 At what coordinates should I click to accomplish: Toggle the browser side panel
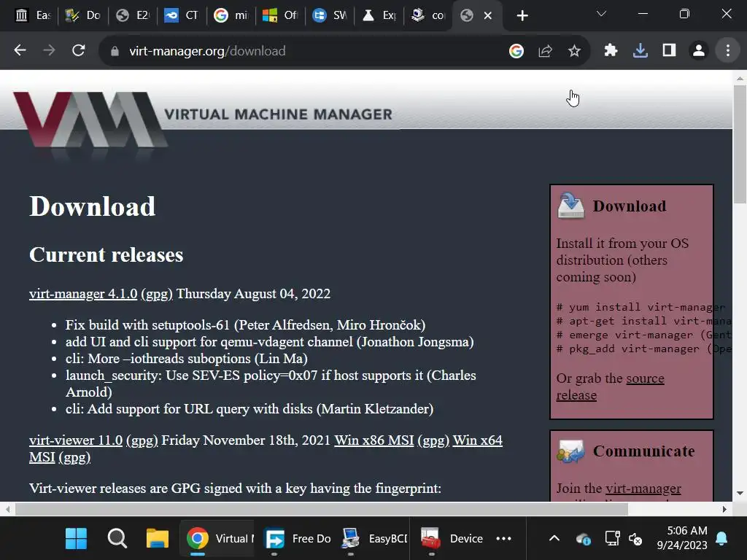pos(670,50)
